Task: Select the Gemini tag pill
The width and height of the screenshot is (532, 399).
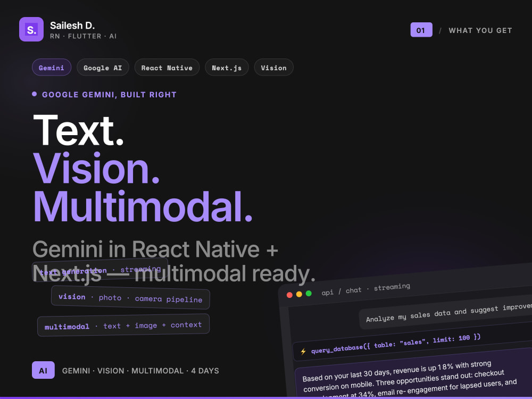Action: (x=52, y=68)
